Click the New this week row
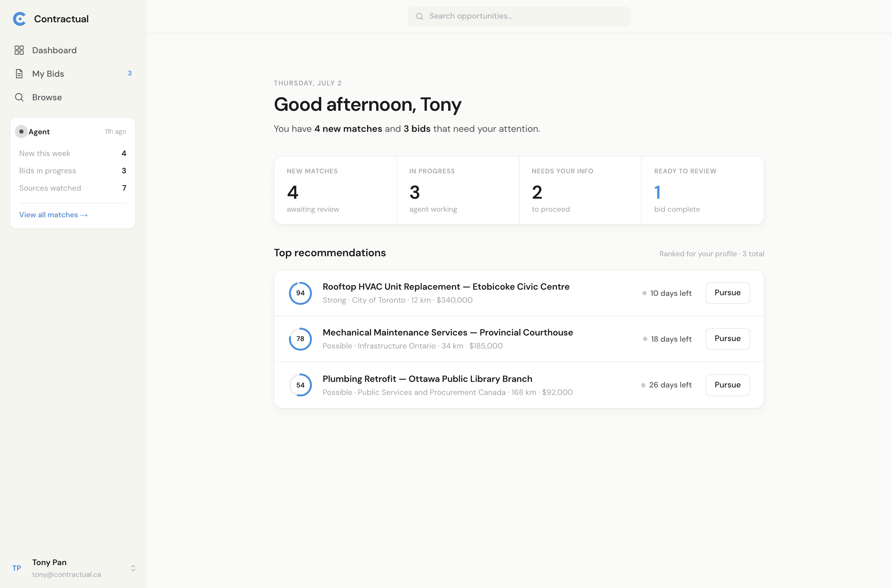The image size is (892, 588). click(73, 153)
